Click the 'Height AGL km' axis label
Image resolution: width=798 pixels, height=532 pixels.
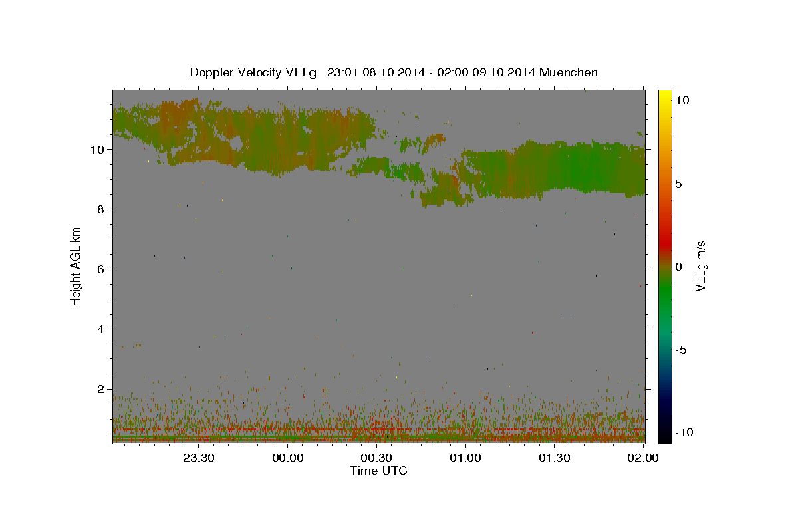click(x=76, y=266)
